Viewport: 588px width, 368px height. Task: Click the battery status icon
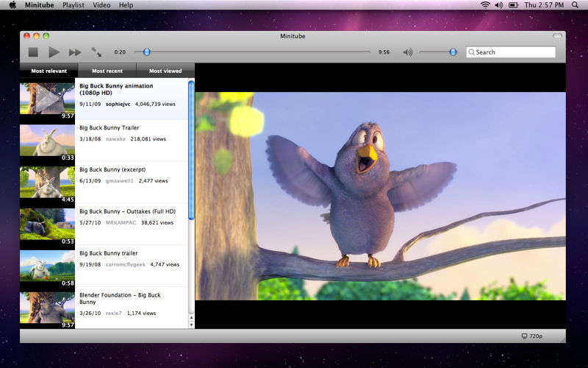click(513, 5)
